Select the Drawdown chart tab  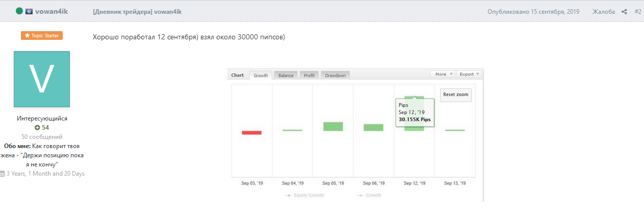tap(335, 75)
